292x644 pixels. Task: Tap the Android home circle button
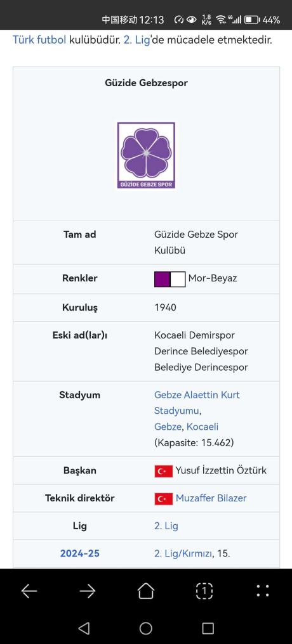(x=146, y=628)
